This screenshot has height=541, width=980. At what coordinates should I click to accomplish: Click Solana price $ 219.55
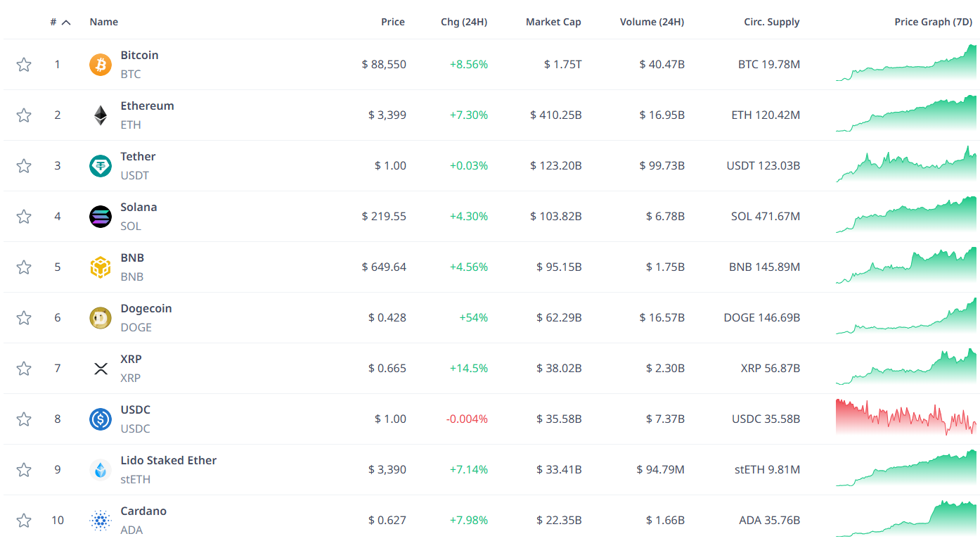point(384,217)
